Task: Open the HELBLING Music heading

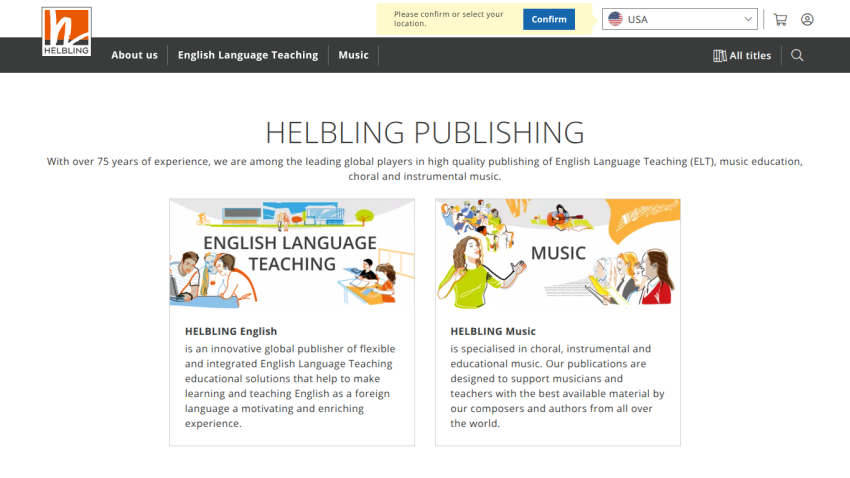Action: tap(493, 331)
